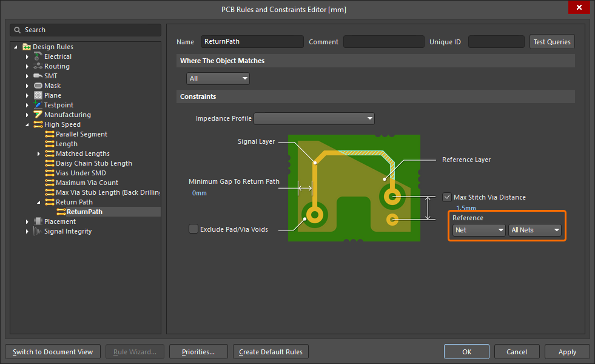This screenshot has height=364, width=595.
Task: Expand the Manufacturing rules node
Action: click(x=27, y=115)
